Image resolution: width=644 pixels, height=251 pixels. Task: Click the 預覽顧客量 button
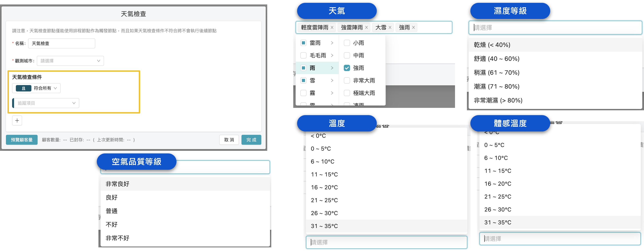(x=22, y=140)
